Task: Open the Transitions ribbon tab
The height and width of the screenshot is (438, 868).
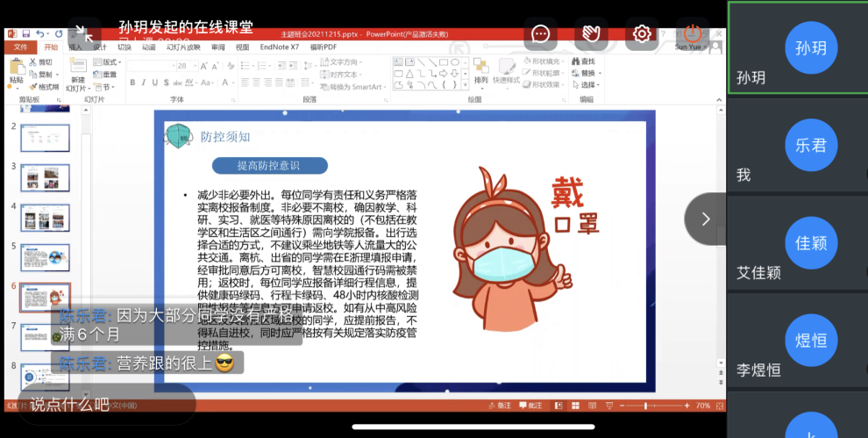Action: pos(125,47)
